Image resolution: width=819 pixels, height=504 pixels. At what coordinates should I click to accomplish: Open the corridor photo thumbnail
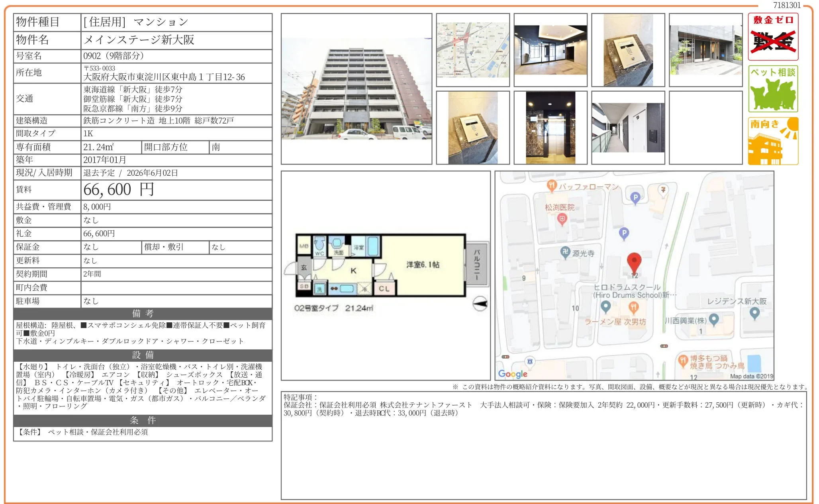[628, 128]
